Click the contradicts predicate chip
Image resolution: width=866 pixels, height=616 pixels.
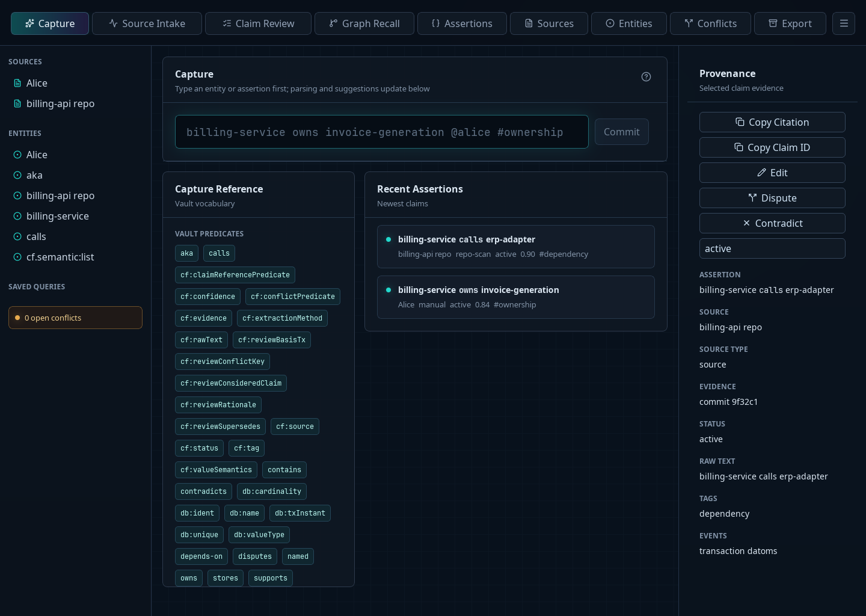tap(203, 491)
